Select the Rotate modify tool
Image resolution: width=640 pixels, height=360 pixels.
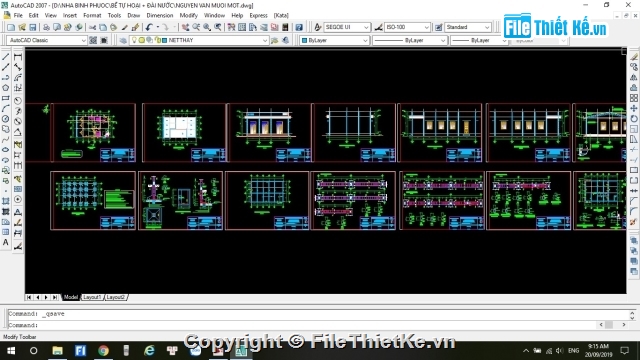pos(633,119)
